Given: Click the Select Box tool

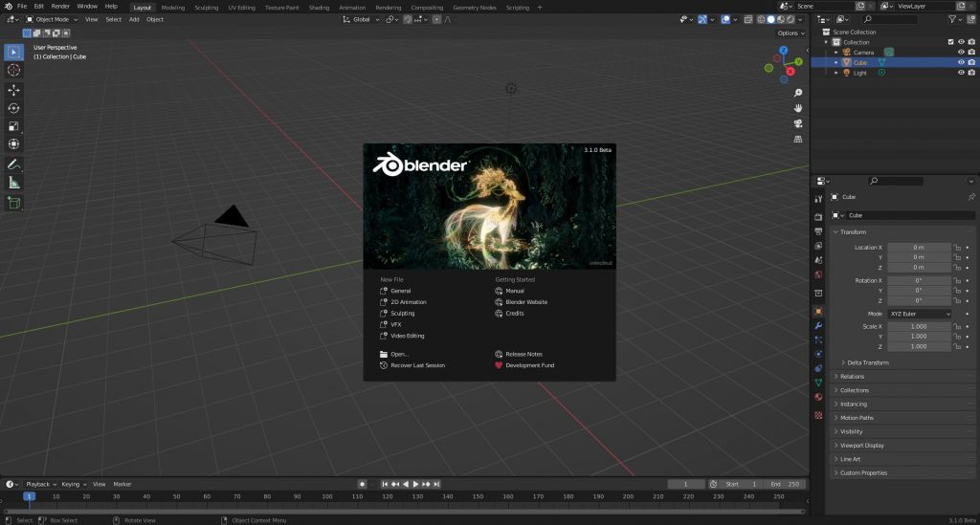Looking at the screenshot, I should 13,53.
